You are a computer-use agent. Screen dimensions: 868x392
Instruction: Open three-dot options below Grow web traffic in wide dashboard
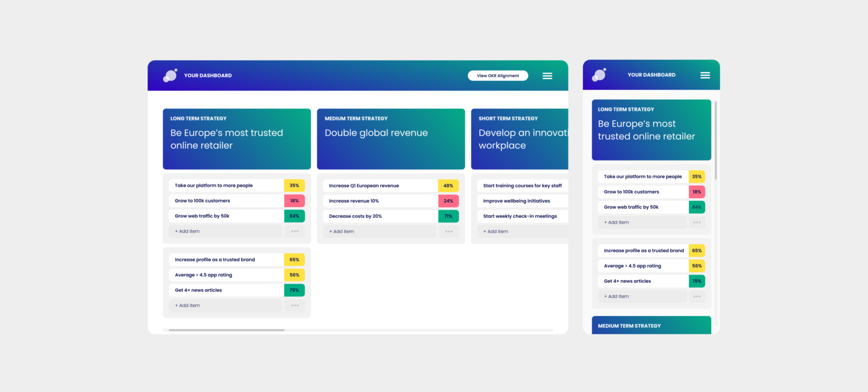(x=294, y=231)
